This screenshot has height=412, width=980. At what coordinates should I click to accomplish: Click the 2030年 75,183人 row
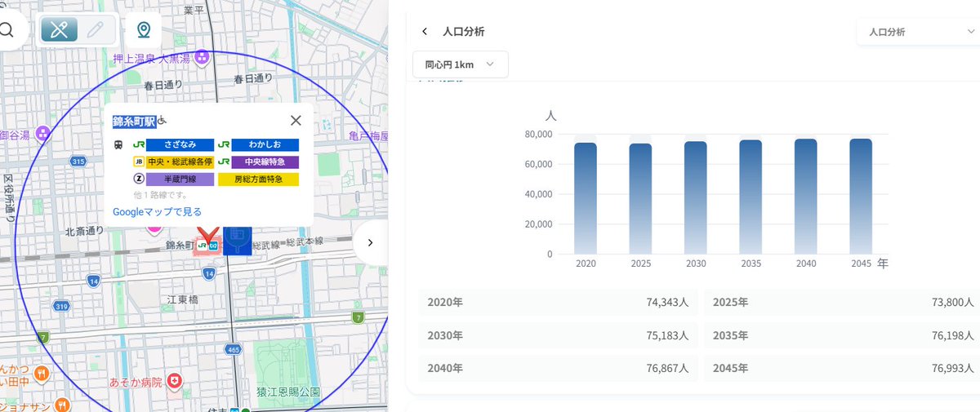click(x=558, y=335)
